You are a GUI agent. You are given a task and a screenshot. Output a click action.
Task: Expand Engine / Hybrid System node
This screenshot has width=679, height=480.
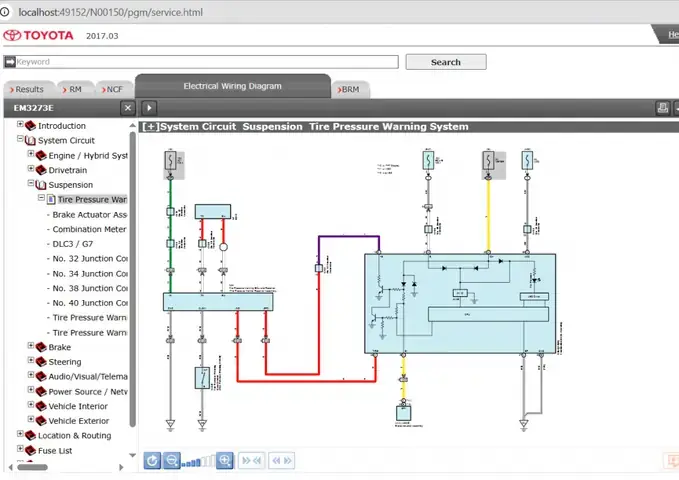click(x=31, y=153)
